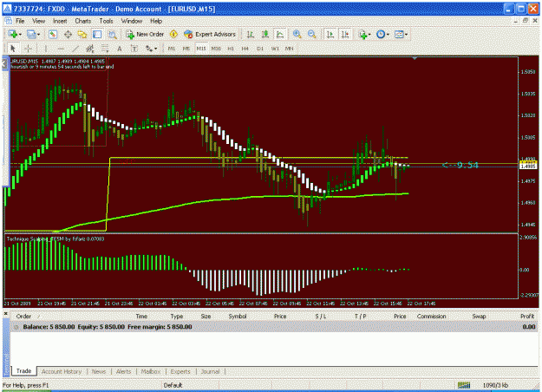Screen dimensions: 542x392
Task: Open the Tools menu
Action: 106,21
